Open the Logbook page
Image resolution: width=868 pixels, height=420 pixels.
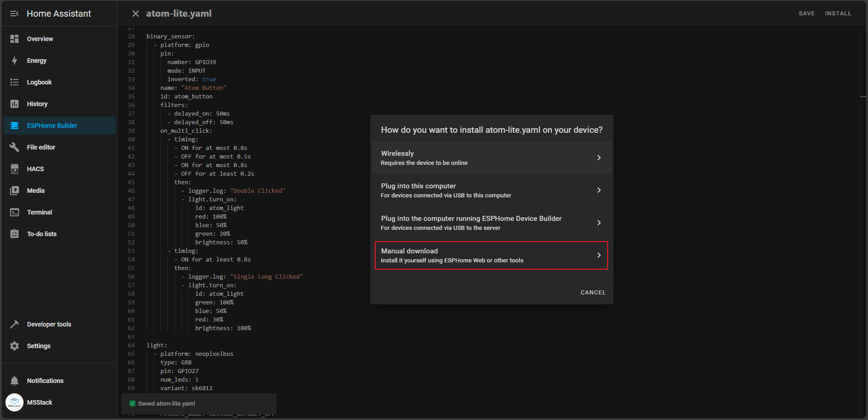(x=60, y=82)
